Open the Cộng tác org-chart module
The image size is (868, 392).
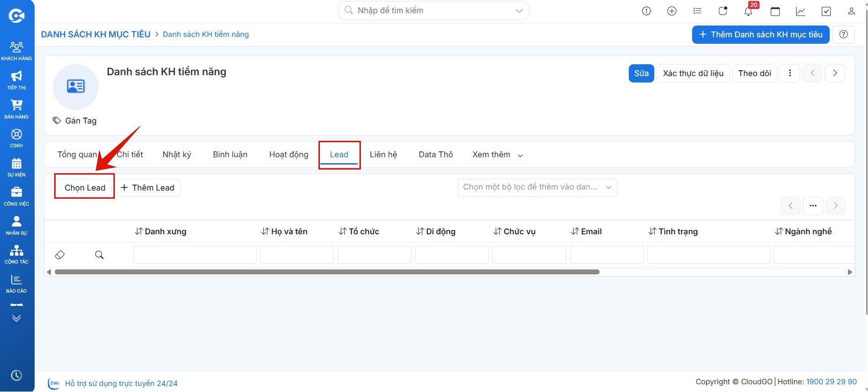16,254
